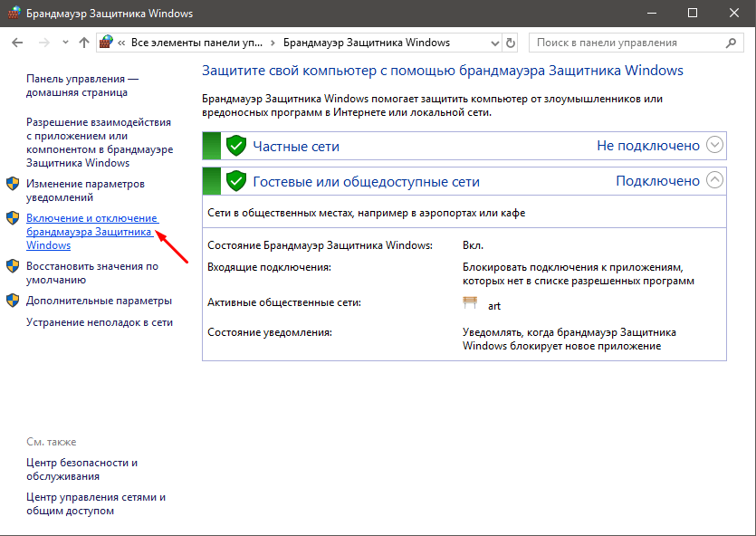Click shield icon beside Изменение параметров уведомлений

coord(13,184)
